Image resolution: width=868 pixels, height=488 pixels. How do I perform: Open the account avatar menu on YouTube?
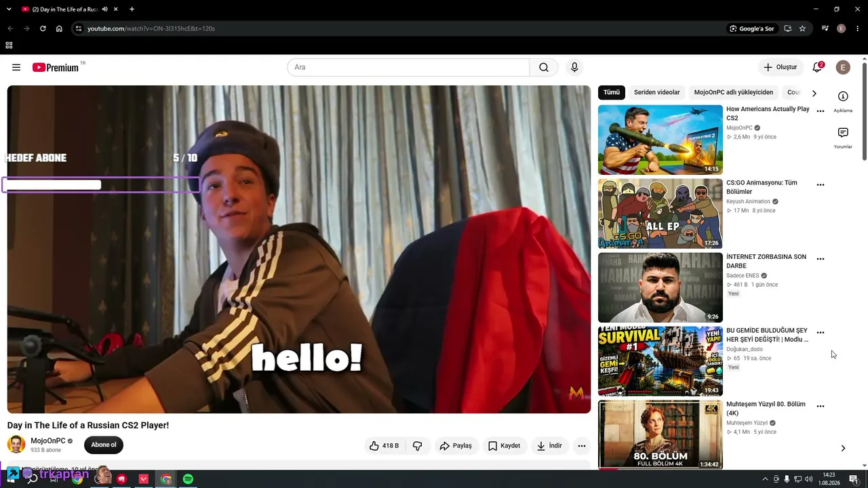pyautogui.click(x=843, y=67)
